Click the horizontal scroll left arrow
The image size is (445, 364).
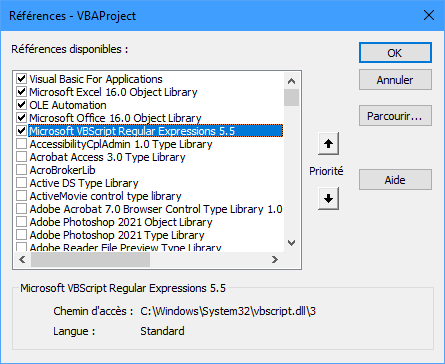(22, 259)
